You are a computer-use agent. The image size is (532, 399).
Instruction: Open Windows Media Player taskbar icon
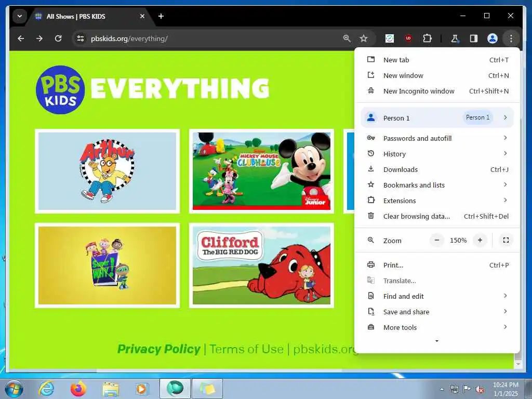pyautogui.click(x=142, y=389)
